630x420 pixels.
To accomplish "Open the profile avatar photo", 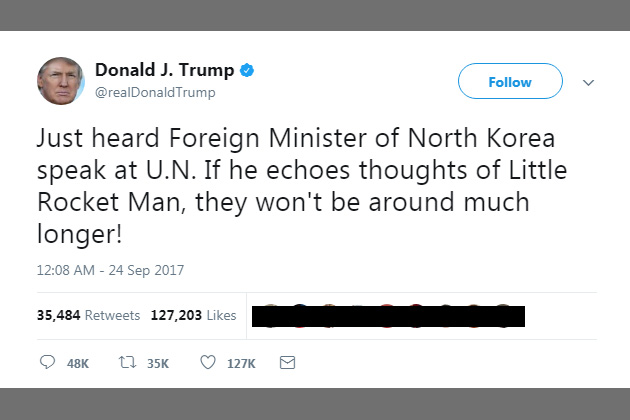I will 61,81.
